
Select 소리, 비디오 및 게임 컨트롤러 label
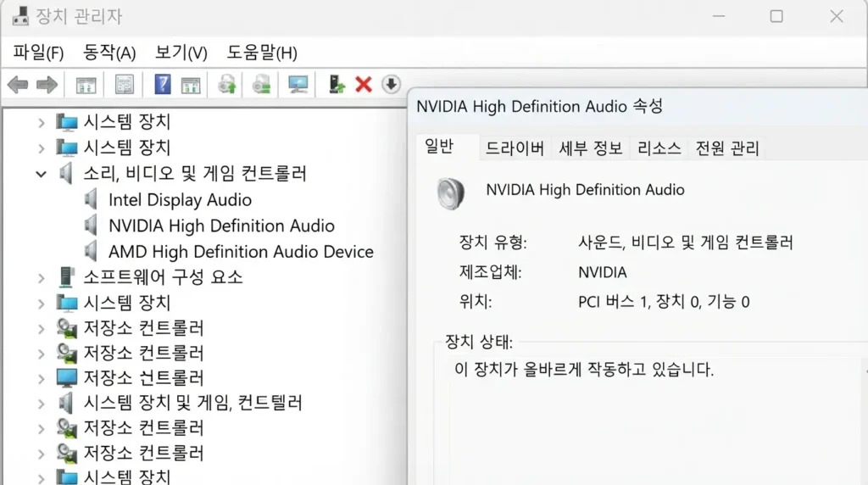(x=195, y=173)
